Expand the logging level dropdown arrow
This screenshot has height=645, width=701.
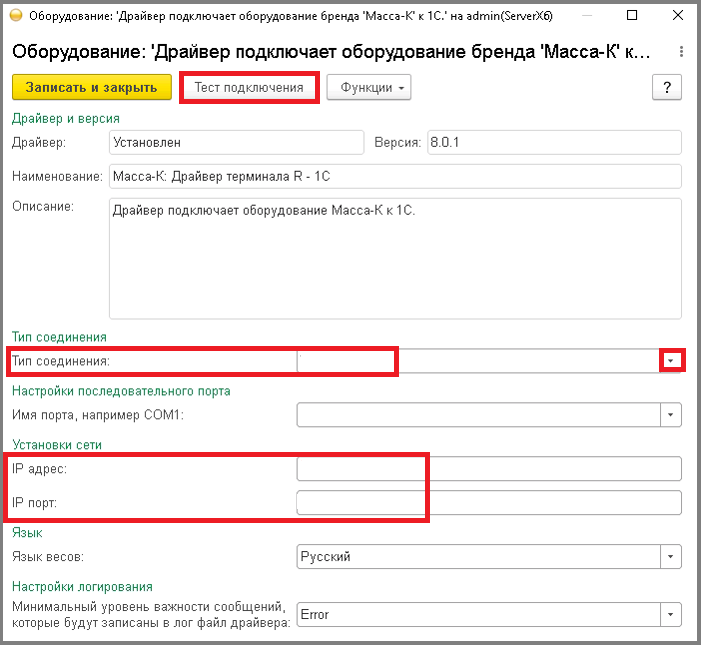tap(671, 615)
